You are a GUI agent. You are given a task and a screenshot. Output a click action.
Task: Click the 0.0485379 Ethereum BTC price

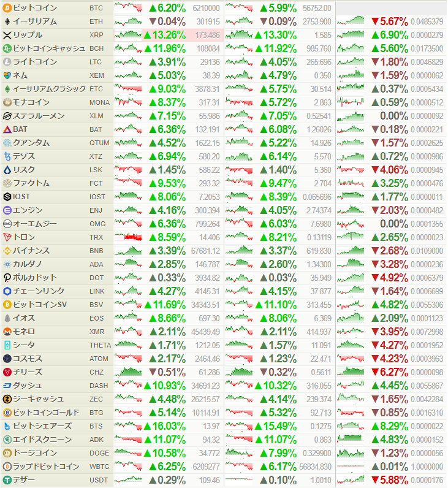(x=427, y=21)
